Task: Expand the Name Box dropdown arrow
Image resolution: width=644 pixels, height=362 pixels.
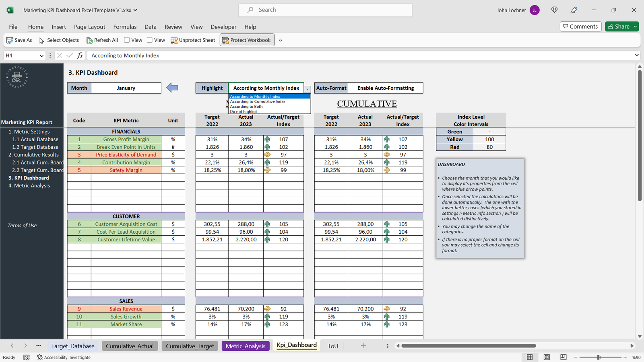Action: 41,56
